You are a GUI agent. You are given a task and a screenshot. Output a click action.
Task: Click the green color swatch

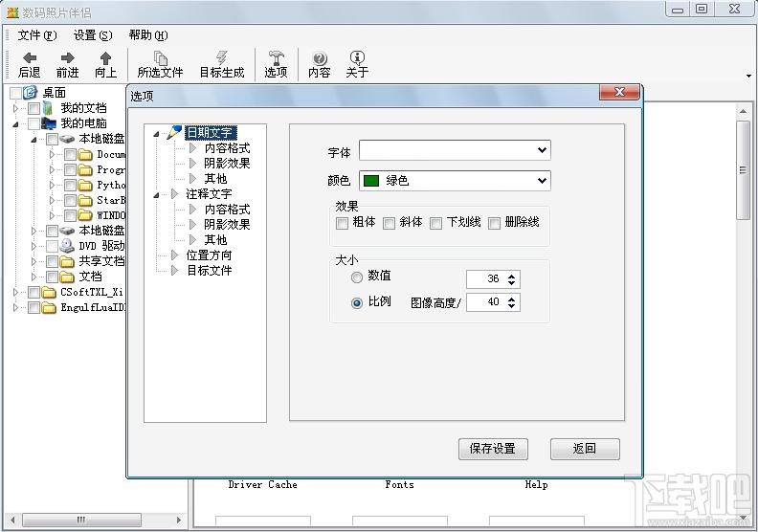click(x=371, y=181)
